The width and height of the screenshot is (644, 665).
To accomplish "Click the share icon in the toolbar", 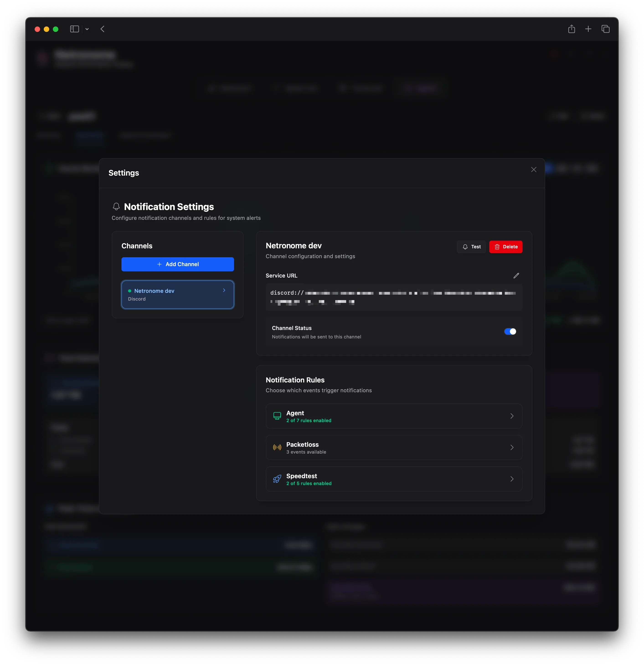I will coord(572,29).
